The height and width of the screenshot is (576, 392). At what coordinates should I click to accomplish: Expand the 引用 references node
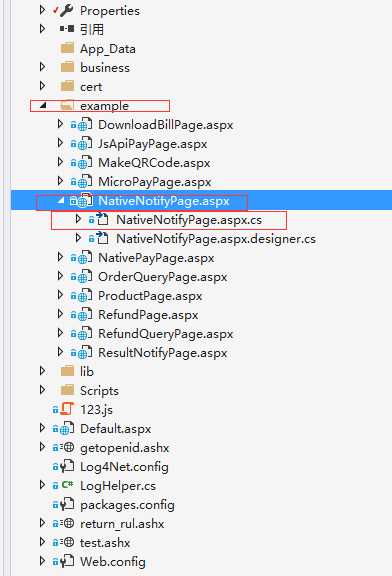(x=43, y=29)
